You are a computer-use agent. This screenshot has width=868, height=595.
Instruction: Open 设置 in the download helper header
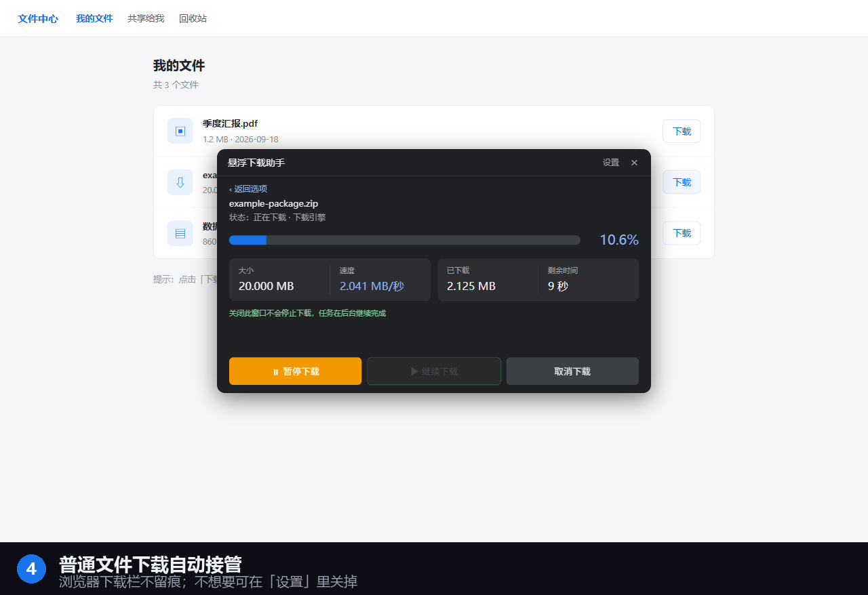point(611,163)
